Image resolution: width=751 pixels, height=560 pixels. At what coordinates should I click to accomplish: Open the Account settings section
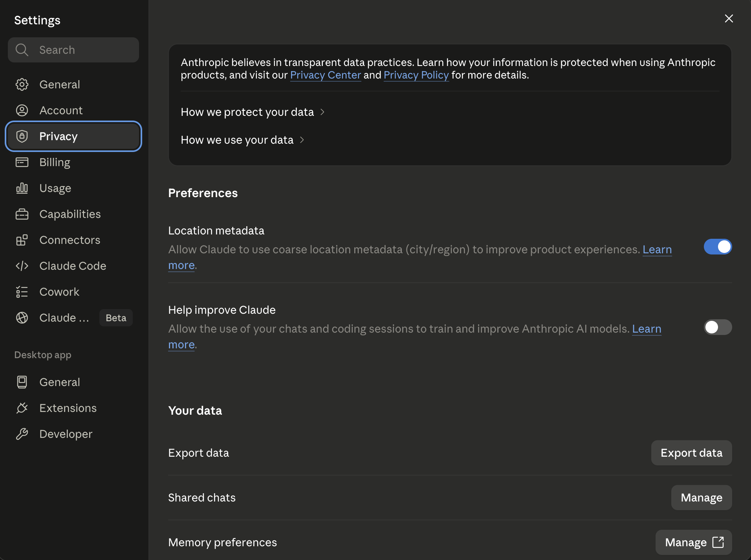pos(73,110)
